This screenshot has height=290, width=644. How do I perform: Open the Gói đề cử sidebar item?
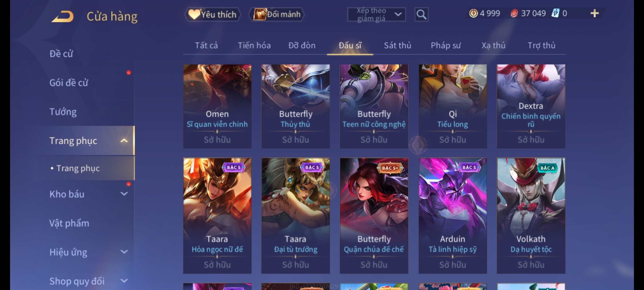tap(69, 82)
